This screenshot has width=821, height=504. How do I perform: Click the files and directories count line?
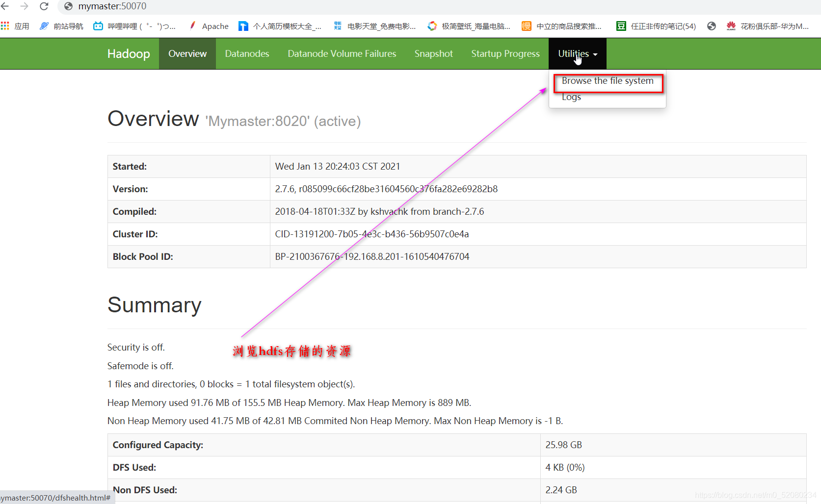(231, 384)
